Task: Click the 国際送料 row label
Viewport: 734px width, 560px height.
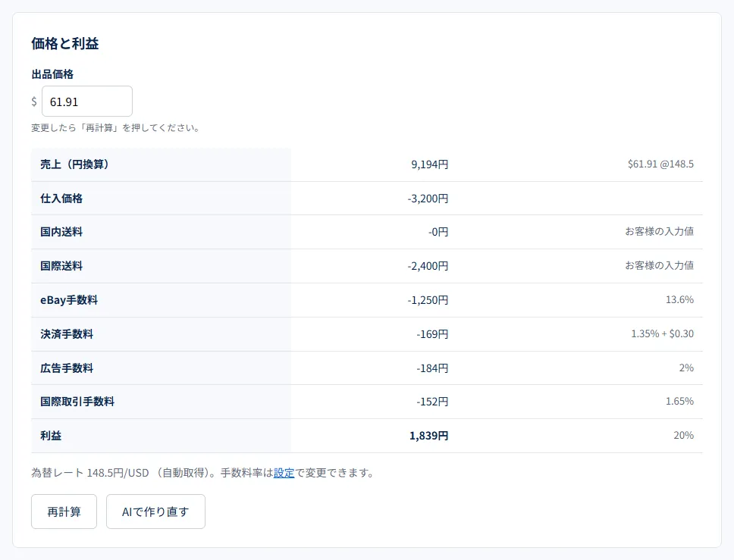Action: point(61,266)
